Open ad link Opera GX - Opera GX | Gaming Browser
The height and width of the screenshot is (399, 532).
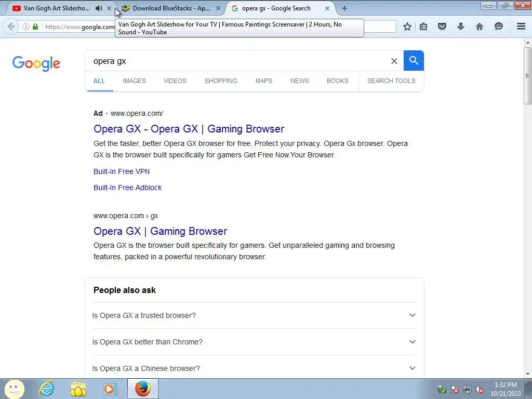click(x=189, y=129)
